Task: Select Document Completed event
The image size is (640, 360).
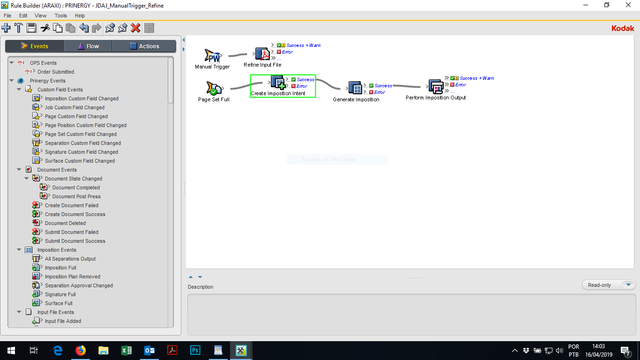Action: pyautogui.click(x=76, y=187)
